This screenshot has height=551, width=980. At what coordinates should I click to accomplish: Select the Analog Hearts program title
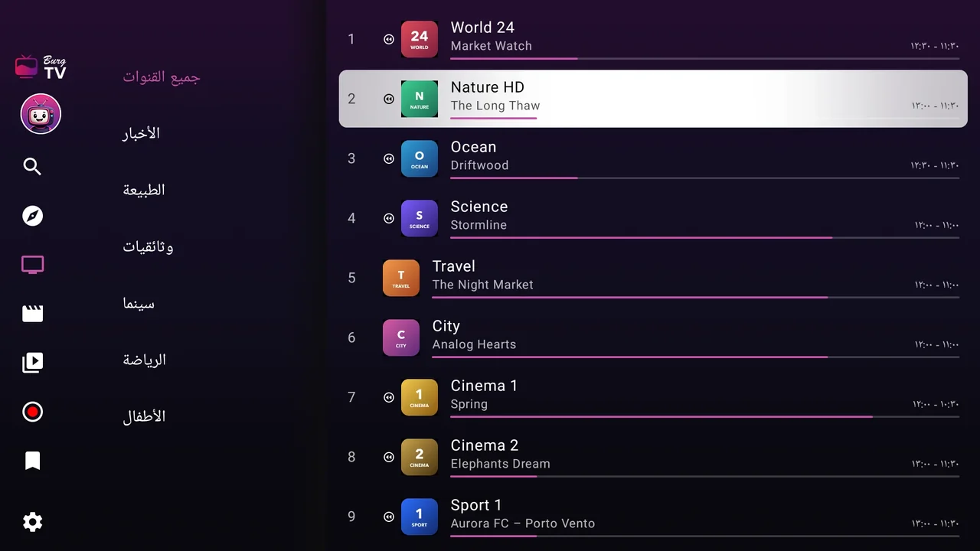tap(474, 344)
